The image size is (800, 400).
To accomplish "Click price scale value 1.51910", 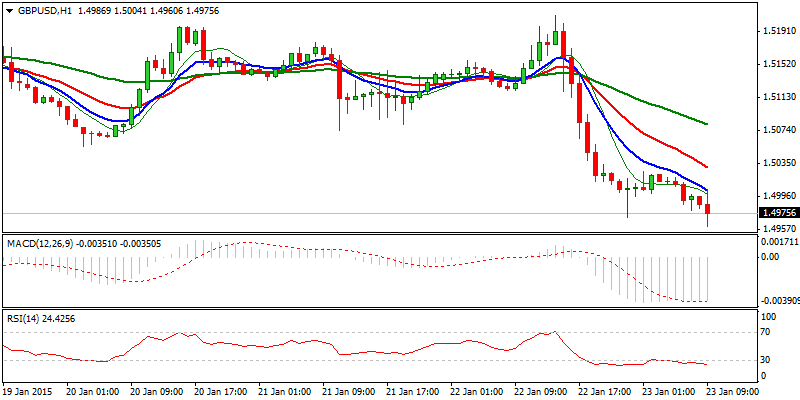I will [x=779, y=31].
